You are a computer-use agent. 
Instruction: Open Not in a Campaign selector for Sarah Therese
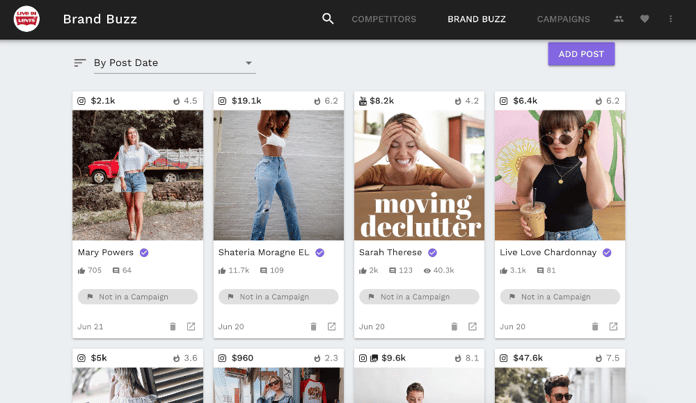(x=419, y=297)
